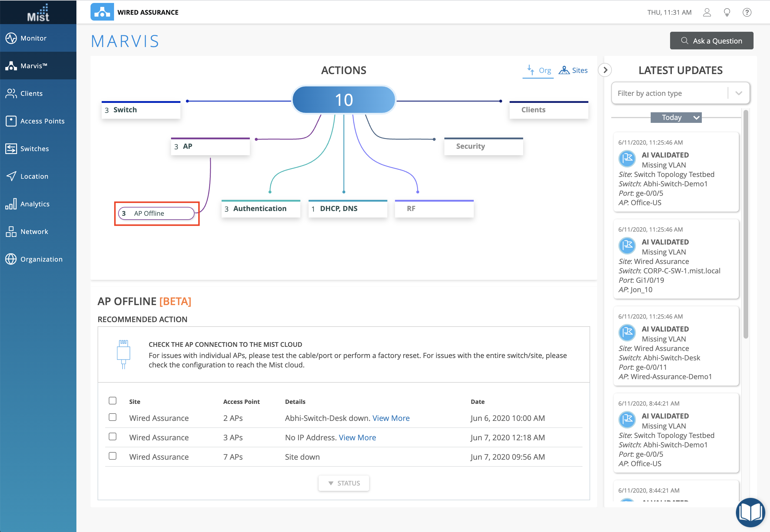
Task: Open the documentation book icon
Action: [750, 512]
